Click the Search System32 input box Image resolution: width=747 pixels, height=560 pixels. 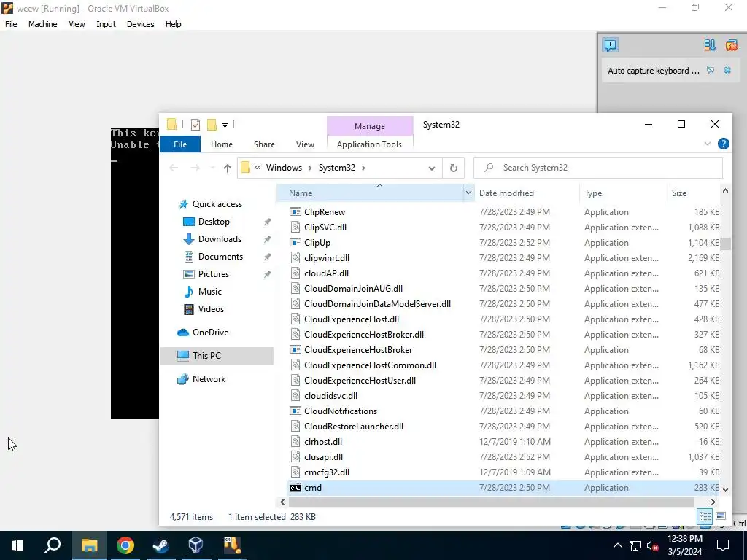598,168
